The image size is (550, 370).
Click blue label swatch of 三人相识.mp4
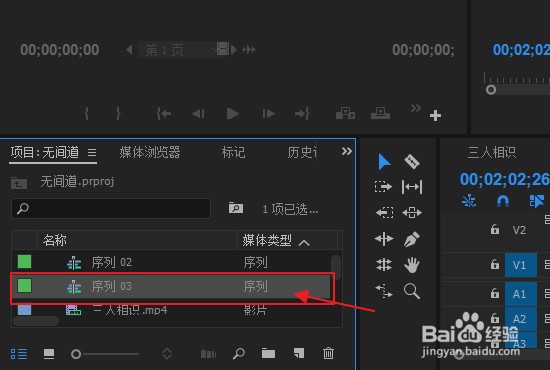[x=25, y=310]
